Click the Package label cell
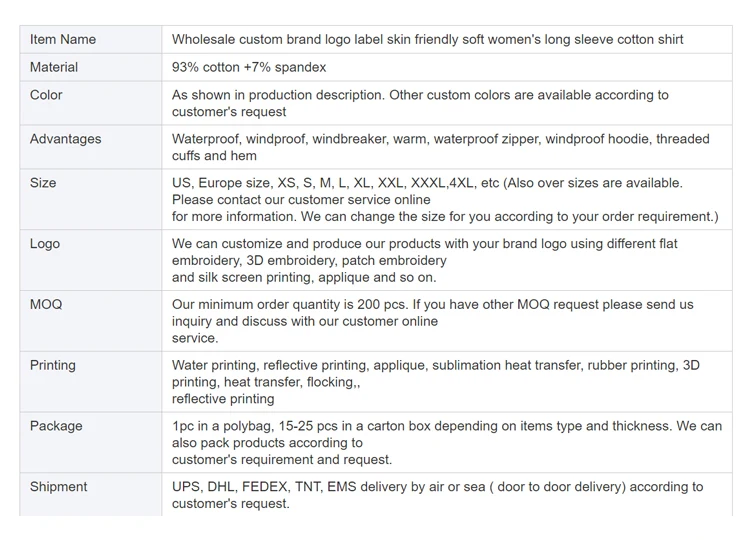Viewport: 750px width, 540px height. (56, 426)
